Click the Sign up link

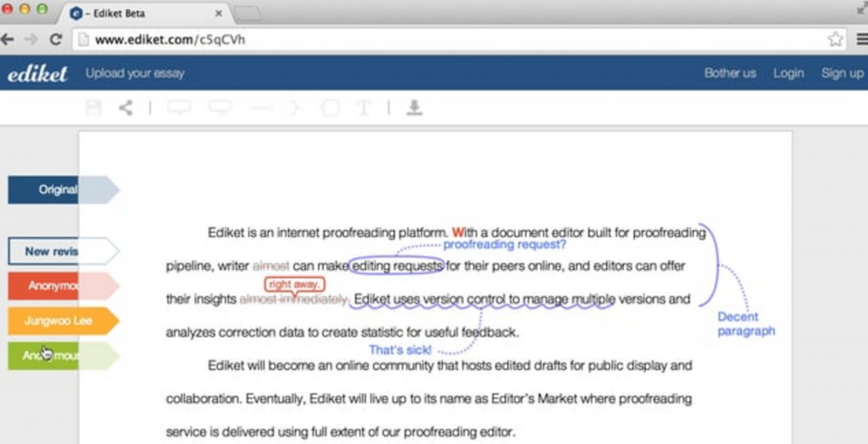(x=843, y=73)
